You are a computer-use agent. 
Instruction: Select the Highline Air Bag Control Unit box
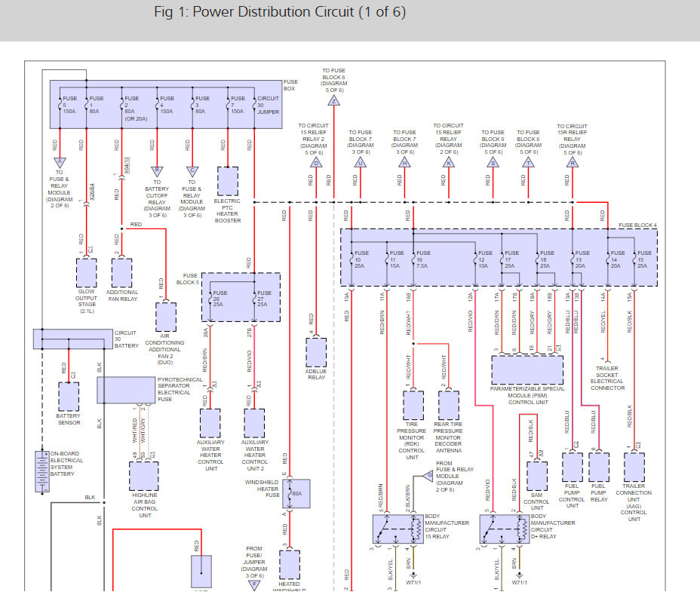[144, 476]
